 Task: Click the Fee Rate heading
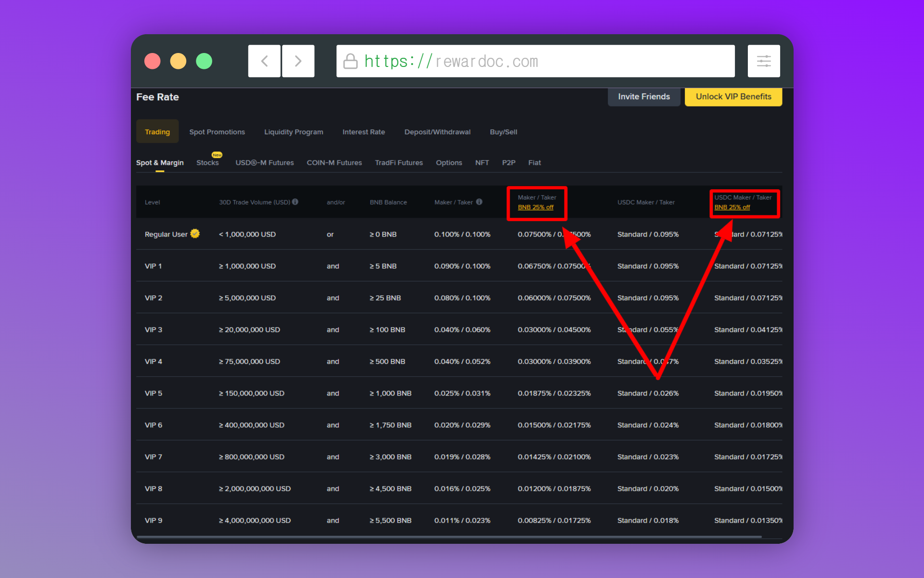pos(157,97)
